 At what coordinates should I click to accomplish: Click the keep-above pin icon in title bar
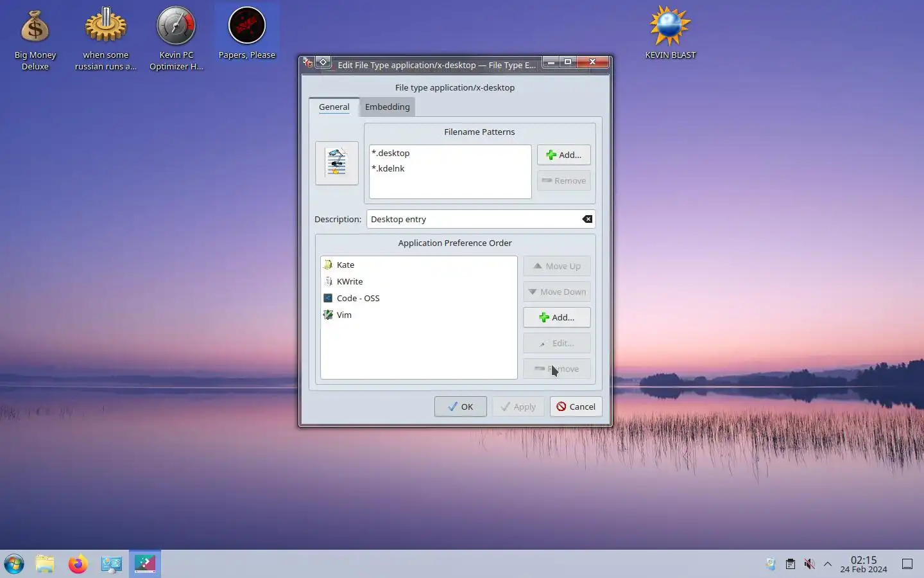click(323, 62)
